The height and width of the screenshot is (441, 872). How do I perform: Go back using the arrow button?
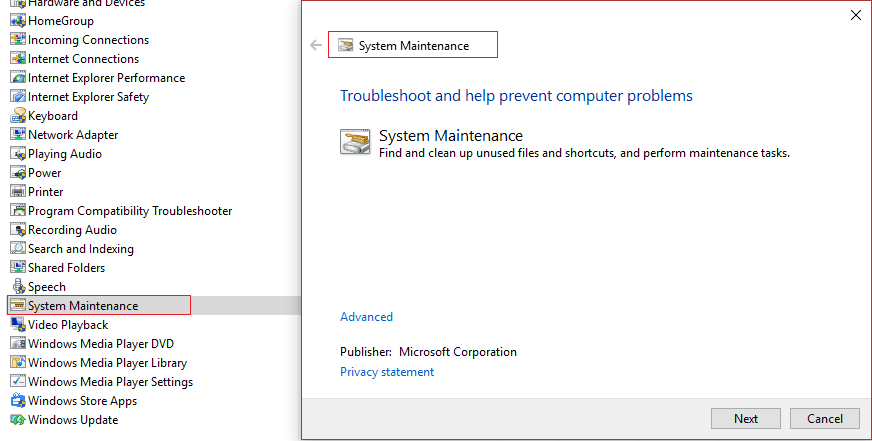click(x=316, y=45)
